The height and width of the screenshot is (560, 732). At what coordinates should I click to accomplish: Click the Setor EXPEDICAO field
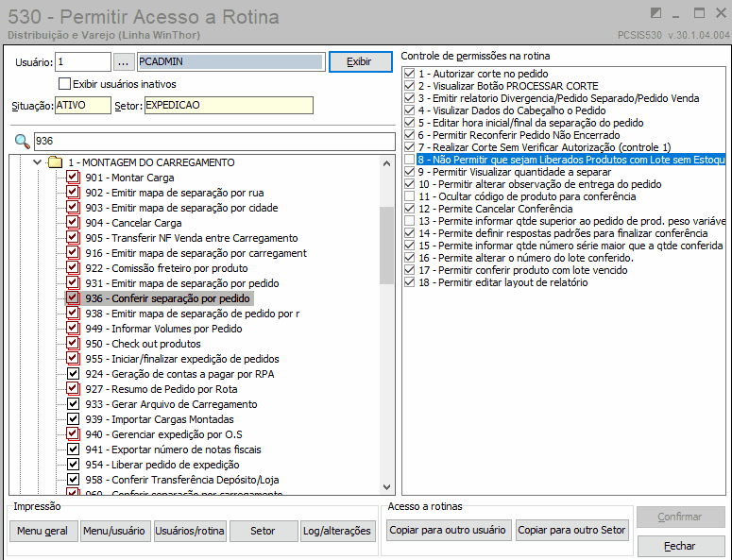(x=229, y=106)
